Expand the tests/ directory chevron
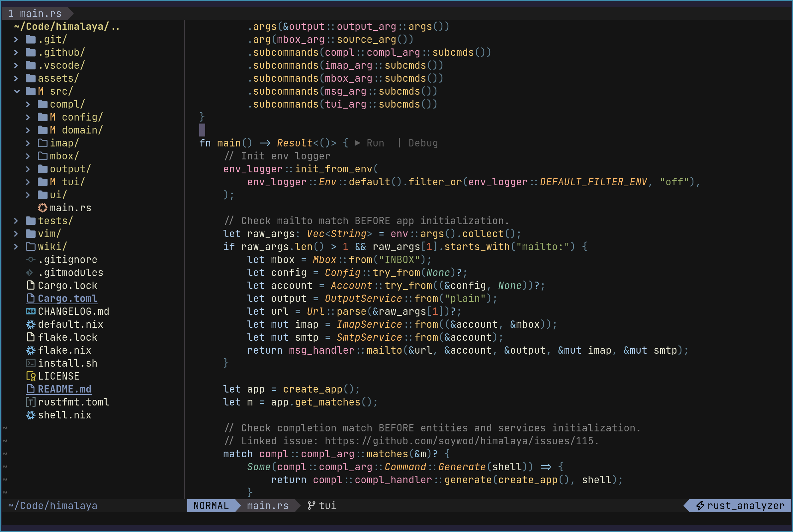793x532 pixels. [x=16, y=221]
